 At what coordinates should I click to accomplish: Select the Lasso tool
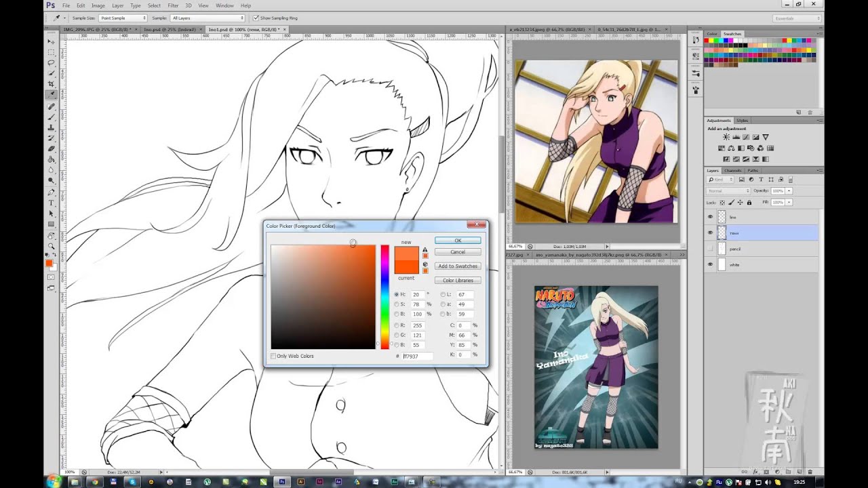tap(51, 62)
